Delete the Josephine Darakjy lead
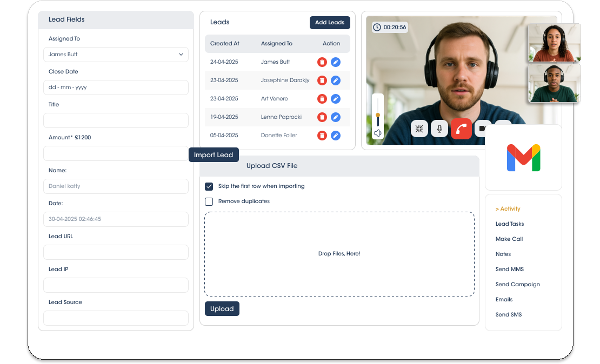 pos(322,80)
